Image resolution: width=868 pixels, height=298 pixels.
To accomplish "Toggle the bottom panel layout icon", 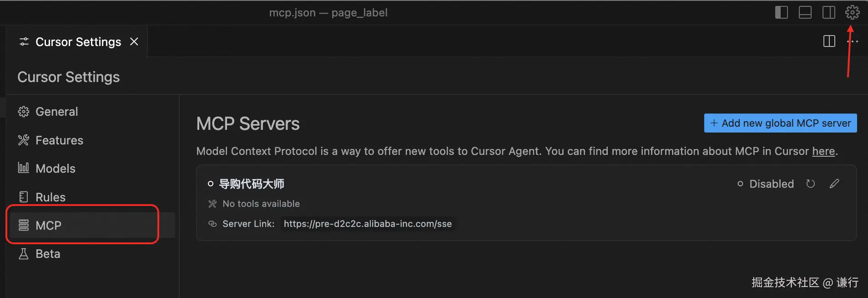I will tap(805, 12).
